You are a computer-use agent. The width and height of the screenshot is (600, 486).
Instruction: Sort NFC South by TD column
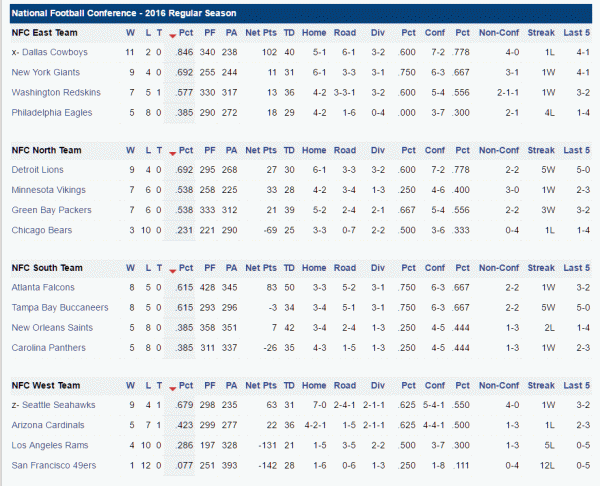[289, 268]
